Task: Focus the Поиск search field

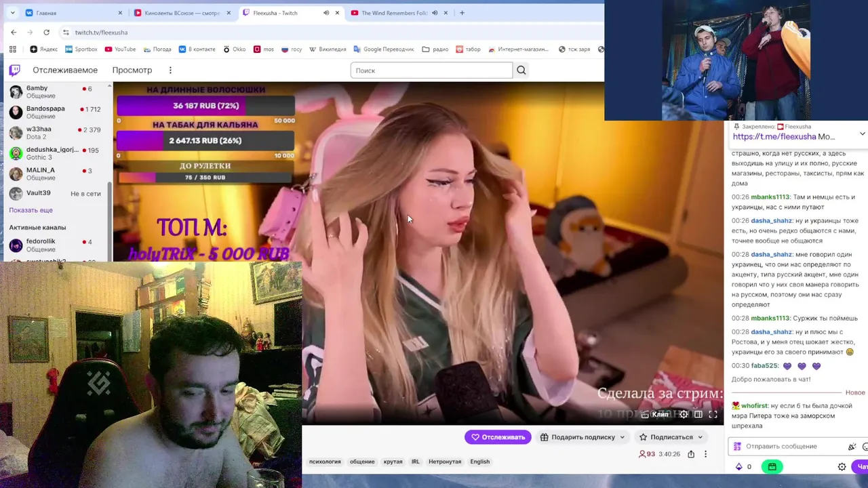Action: 431,70
